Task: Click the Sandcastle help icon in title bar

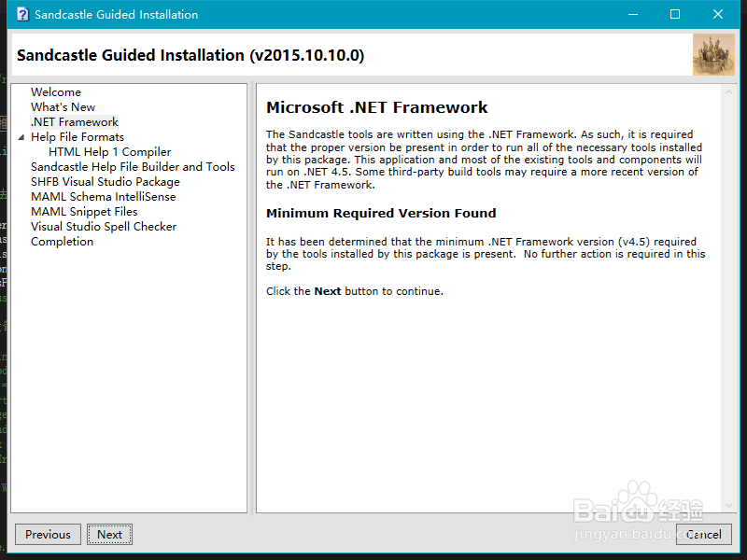Action: click(x=22, y=14)
